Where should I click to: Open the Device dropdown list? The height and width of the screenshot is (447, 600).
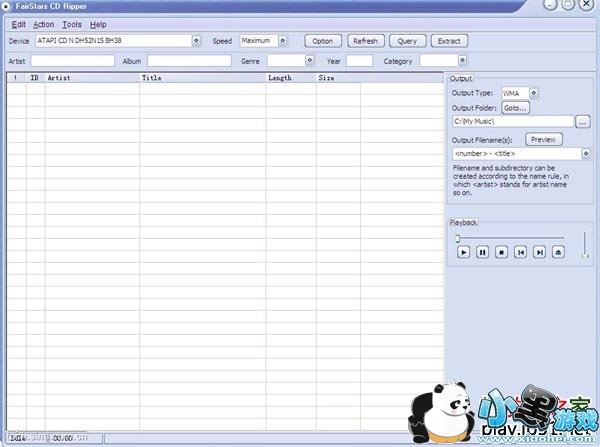(x=196, y=40)
